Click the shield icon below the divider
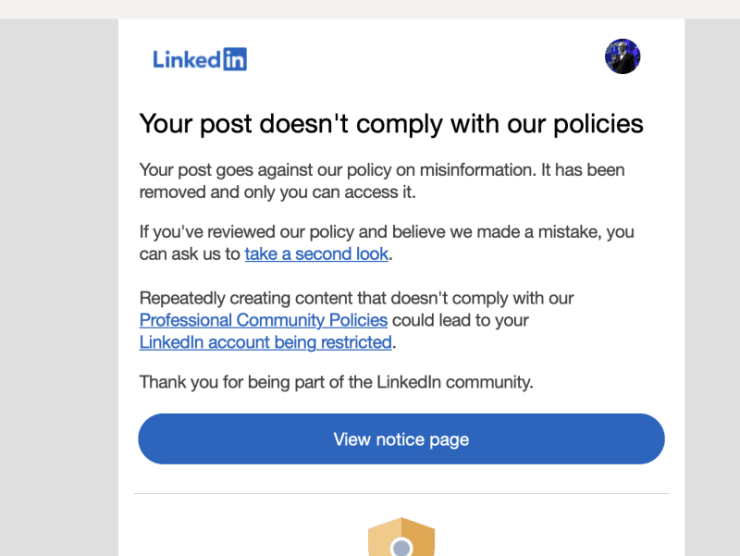The image size is (740, 556). pyautogui.click(x=401, y=540)
